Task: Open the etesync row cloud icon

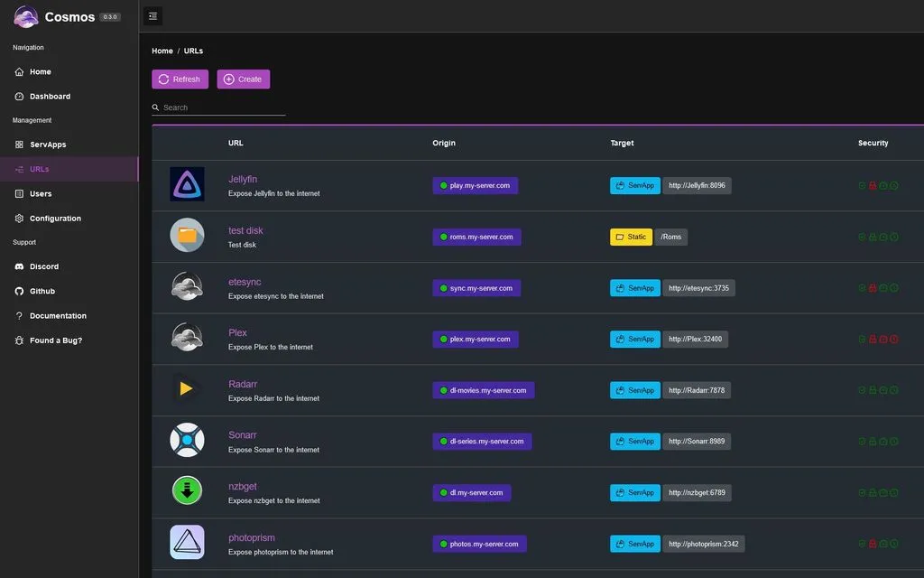Action: pyautogui.click(x=187, y=286)
